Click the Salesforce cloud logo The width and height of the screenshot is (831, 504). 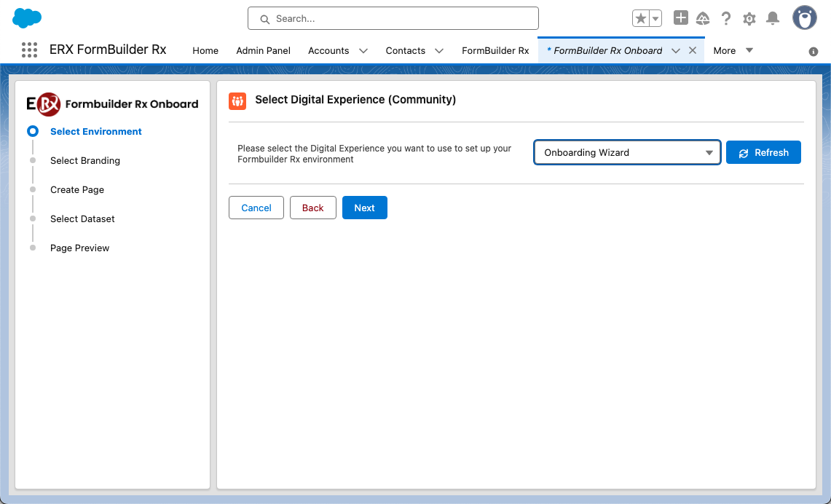(x=27, y=18)
